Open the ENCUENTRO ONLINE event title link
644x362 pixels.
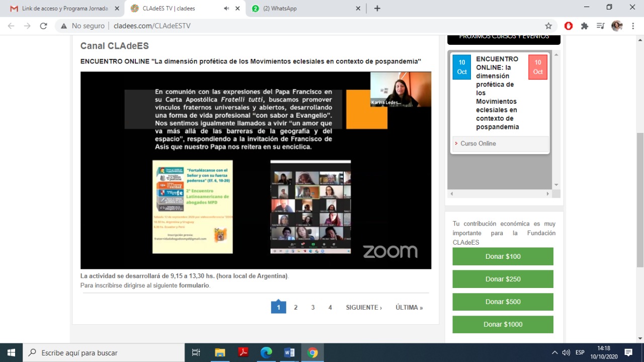pos(497,93)
